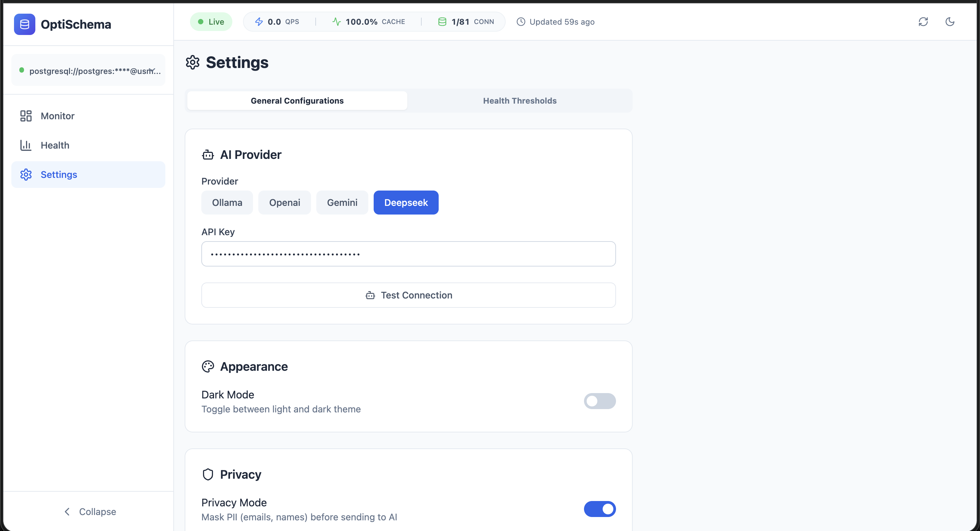Expand the PostgreSQL connection dropdown

(x=151, y=70)
